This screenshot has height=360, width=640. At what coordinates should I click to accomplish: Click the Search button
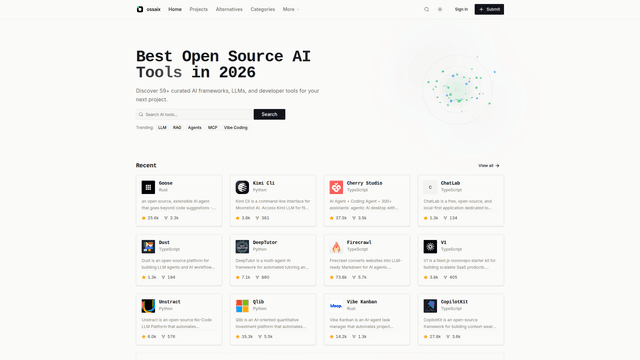click(x=269, y=114)
